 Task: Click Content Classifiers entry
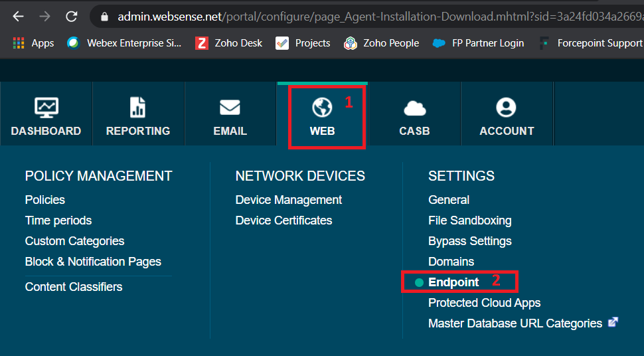pyautogui.click(x=74, y=286)
